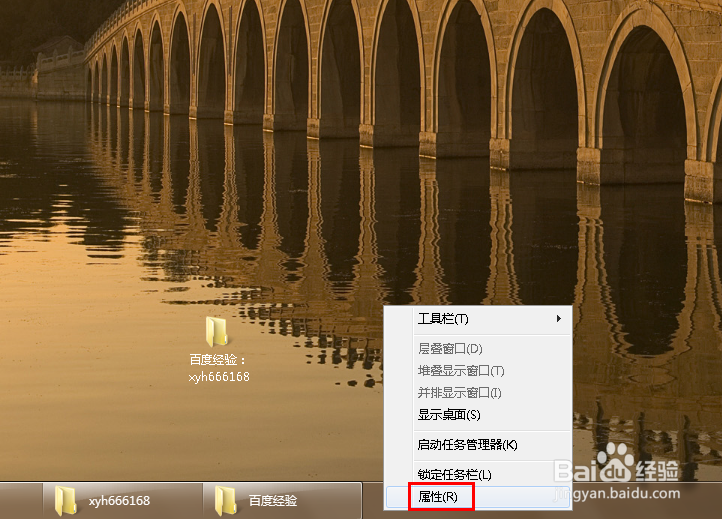Image resolution: width=722 pixels, height=519 pixels.
Task: Toggle 锁定任务栏(L) option
Action: (x=478, y=474)
